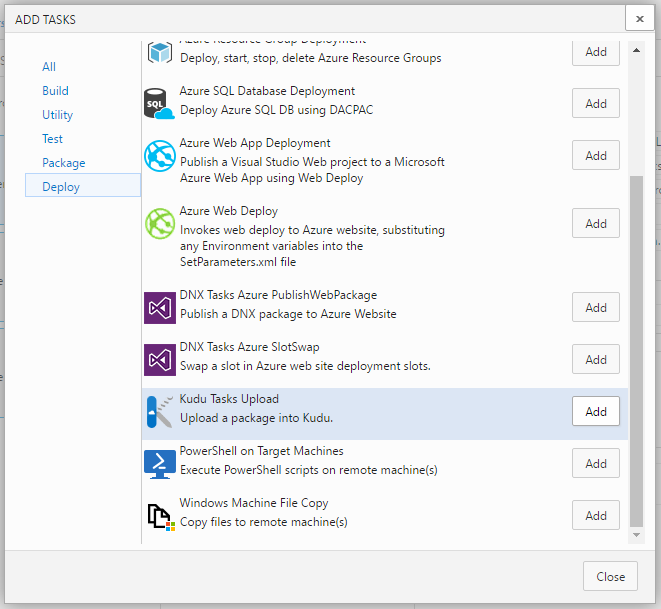
Task: Add the Azure SQL Database Deployment task
Action: point(596,103)
